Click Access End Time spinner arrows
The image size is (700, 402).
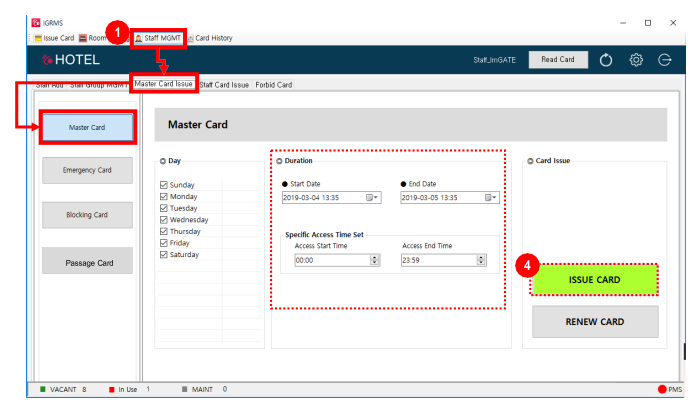click(x=481, y=260)
